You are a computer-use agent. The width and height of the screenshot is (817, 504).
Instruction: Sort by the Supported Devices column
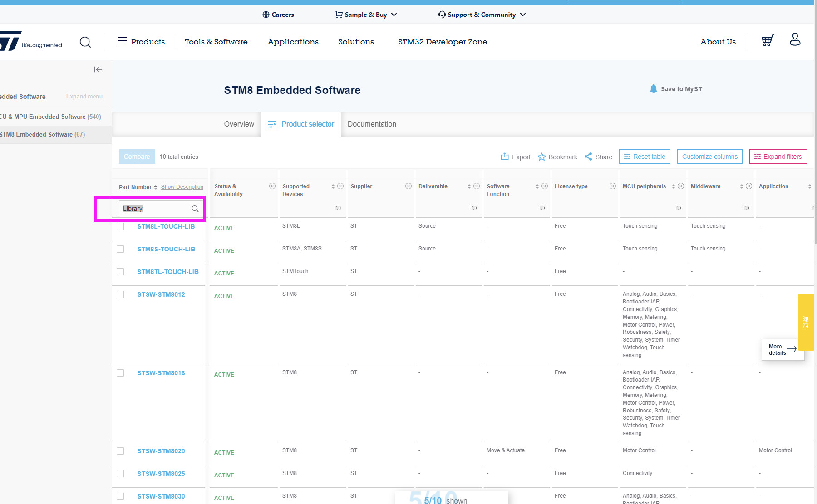pos(333,186)
